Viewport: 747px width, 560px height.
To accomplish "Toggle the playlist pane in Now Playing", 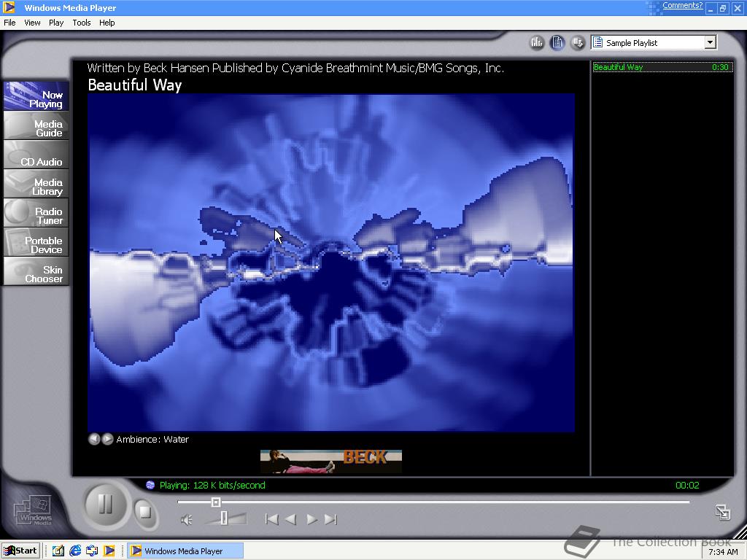I will [557, 43].
